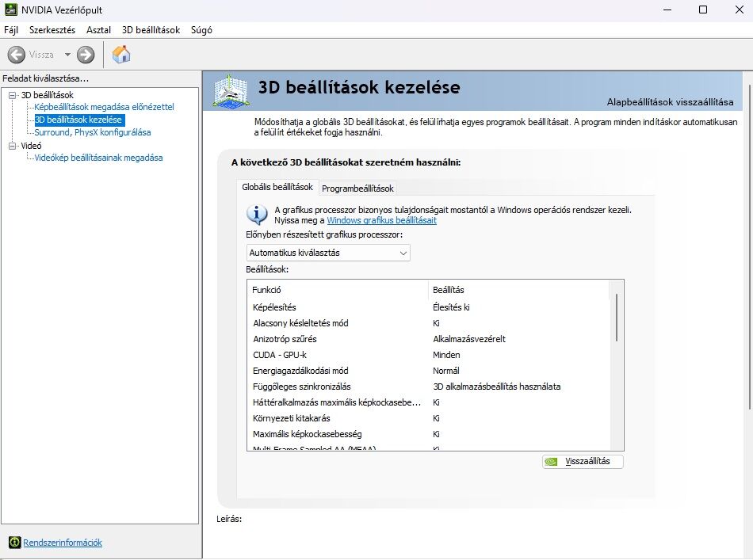Image resolution: width=753 pixels, height=560 pixels.
Task: Click the main page vertical scrollbar
Action: (x=749, y=246)
